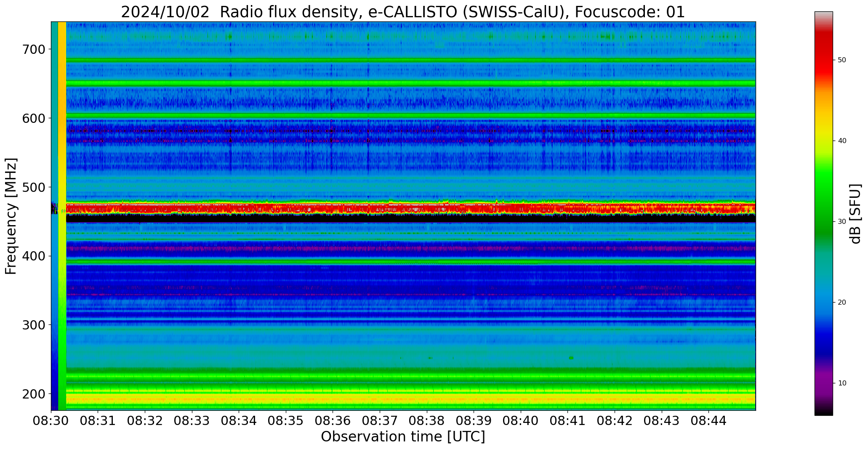Click the plot title mentioning e-CALLISTO

(403, 12)
